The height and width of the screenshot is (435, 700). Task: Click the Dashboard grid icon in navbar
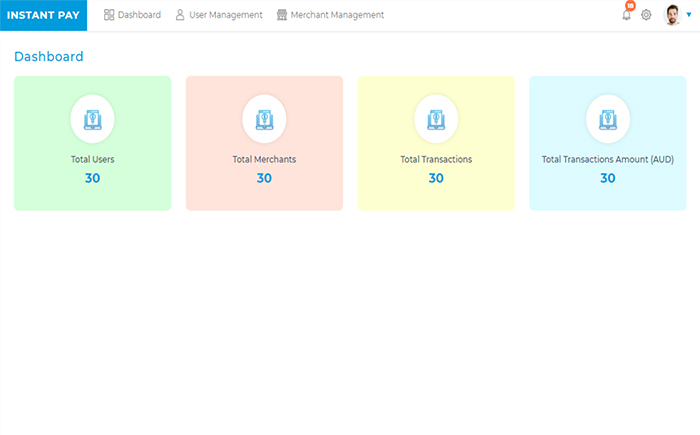click(x=109, y=15)
